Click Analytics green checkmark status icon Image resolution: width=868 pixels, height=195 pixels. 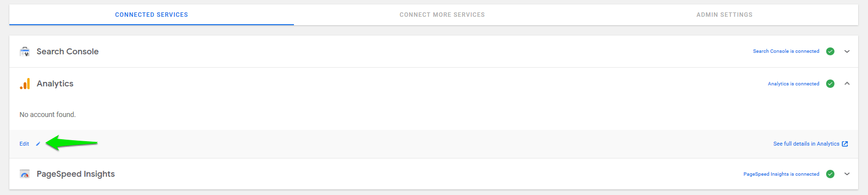831,84
